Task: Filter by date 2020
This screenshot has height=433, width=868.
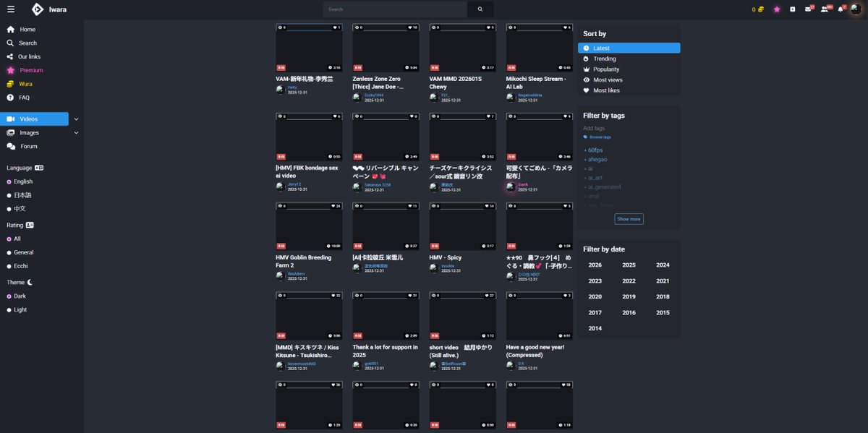Action: [x=595, y=297]
